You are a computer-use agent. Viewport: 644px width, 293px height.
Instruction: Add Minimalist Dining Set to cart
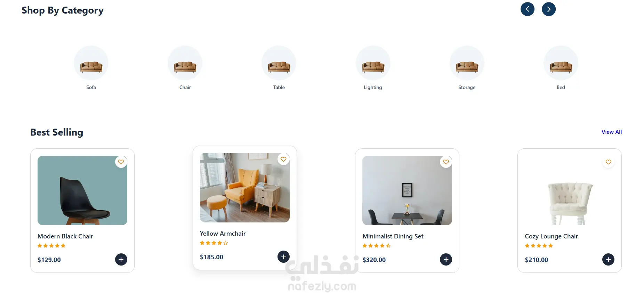(x=446, y=259)
